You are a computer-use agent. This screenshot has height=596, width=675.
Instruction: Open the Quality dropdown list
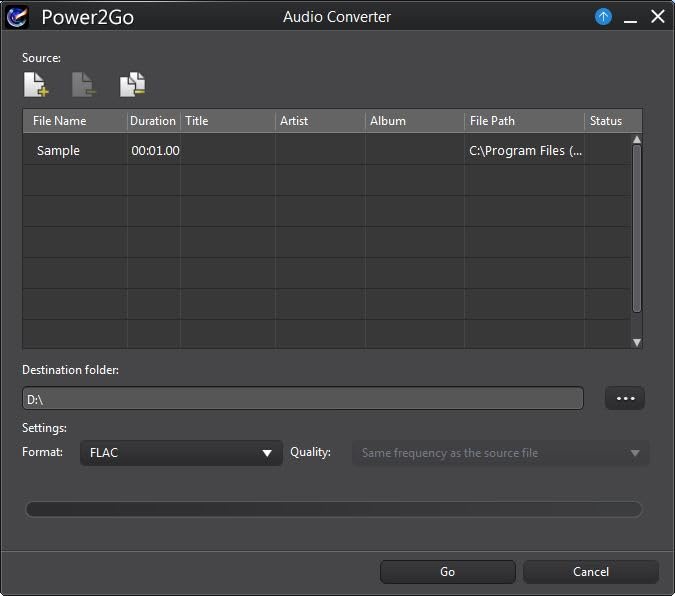(500, 453)
